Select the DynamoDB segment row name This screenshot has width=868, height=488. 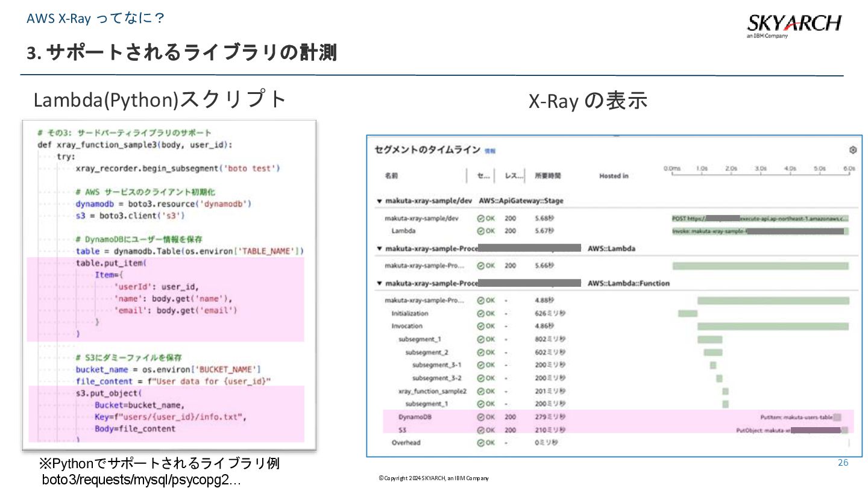tap(415, 417)
